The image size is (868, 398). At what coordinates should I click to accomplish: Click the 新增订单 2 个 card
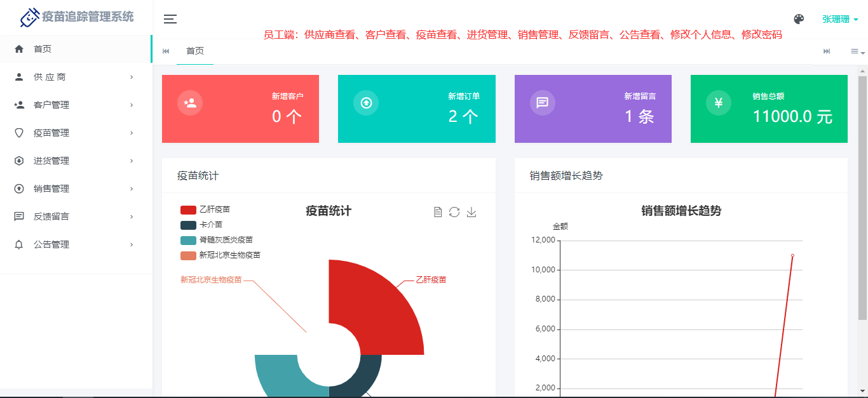pyautogui.click(x=416, y=109)
